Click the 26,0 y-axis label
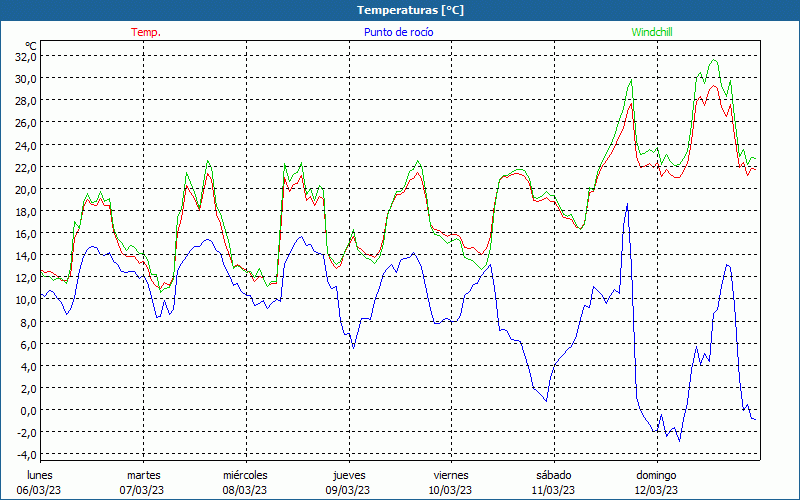Screen dimensions: 800x500 (26, 122)
